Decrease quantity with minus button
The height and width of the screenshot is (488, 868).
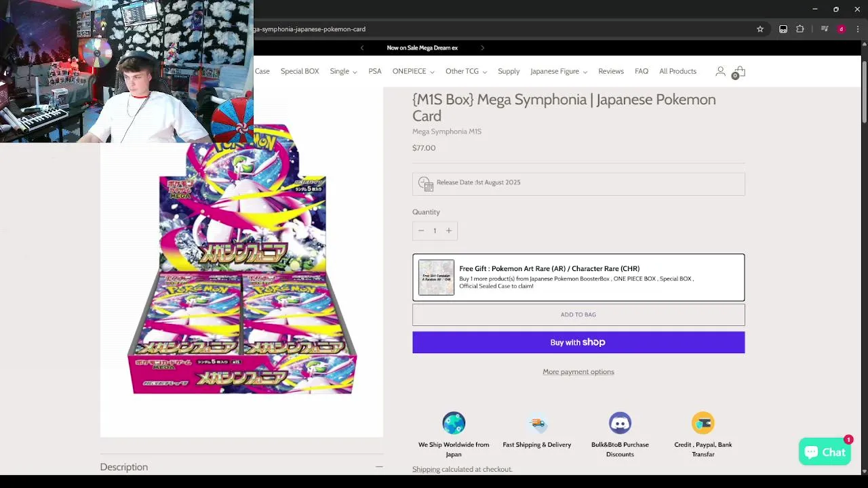pos(421,230)
